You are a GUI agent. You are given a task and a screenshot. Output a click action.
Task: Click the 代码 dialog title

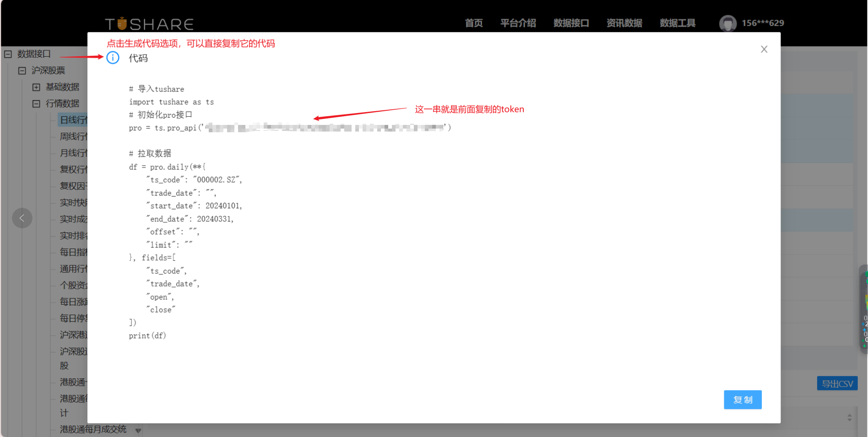tap(138, 58)
